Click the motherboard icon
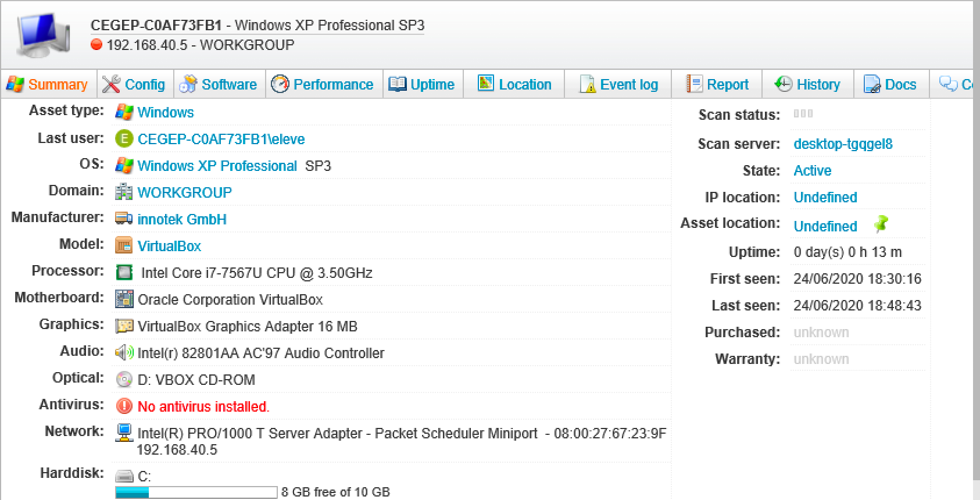 124,299
